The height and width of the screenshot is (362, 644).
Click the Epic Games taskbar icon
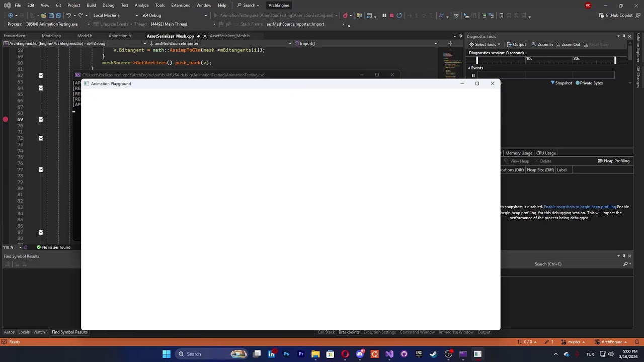tap(419, 354)
